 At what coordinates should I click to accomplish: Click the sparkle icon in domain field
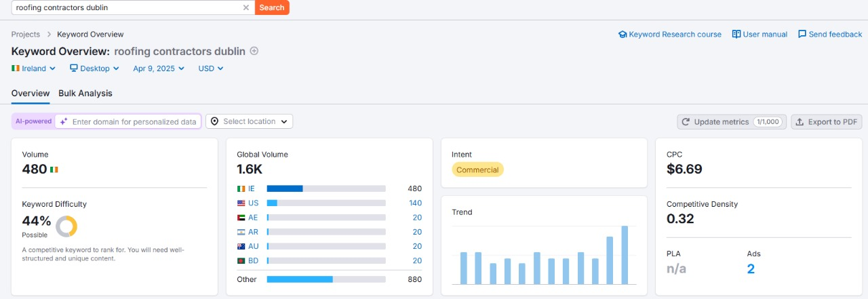(x=64, y=121)
